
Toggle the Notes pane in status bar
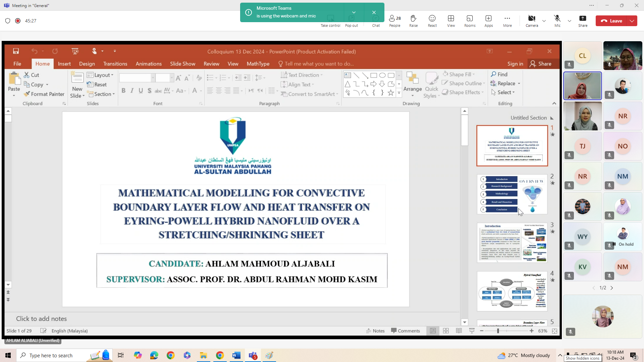click(x=375, y=331)
